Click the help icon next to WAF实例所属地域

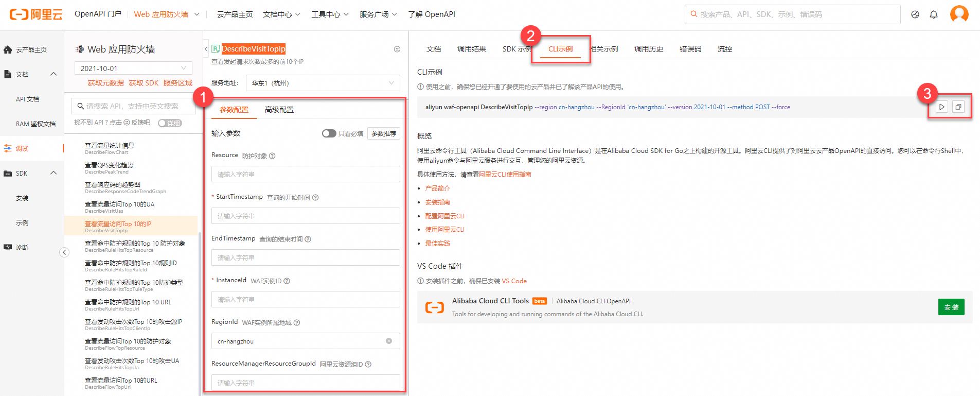297,322
